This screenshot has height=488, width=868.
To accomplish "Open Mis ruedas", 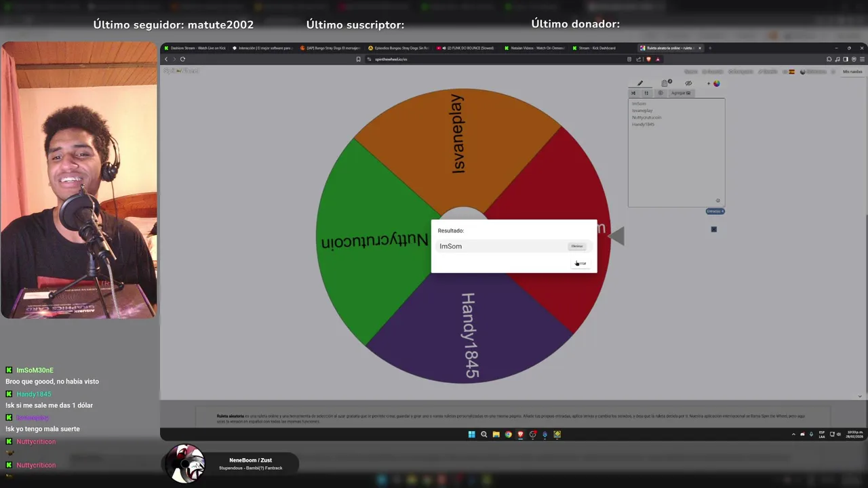I will coord(852,72).
